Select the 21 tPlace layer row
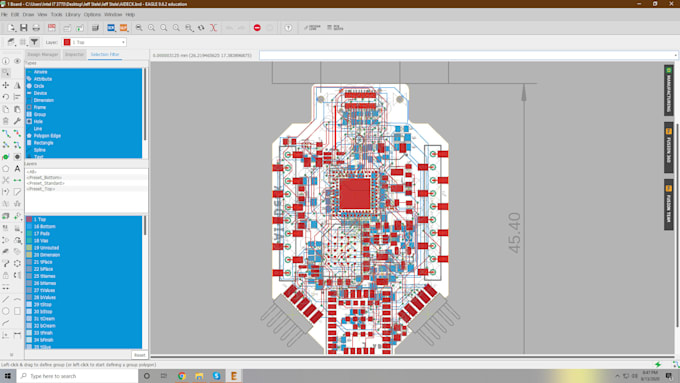Viewport: 680px width, 383px height. 83,262
